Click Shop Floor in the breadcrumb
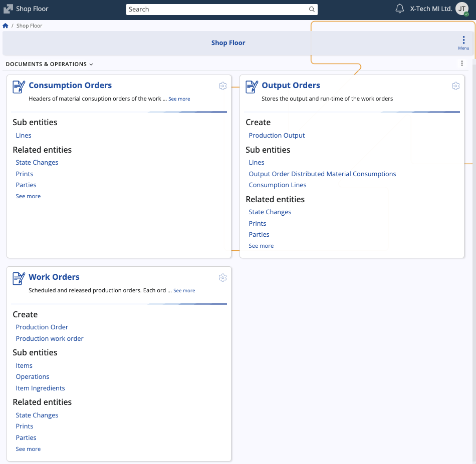 click(x=29, y=26)
